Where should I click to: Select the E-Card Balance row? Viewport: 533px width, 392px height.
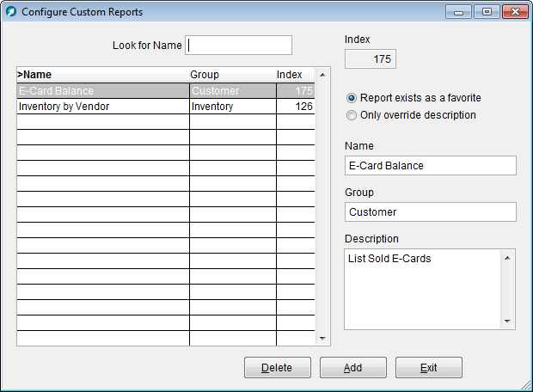click(x=166, y=91)
